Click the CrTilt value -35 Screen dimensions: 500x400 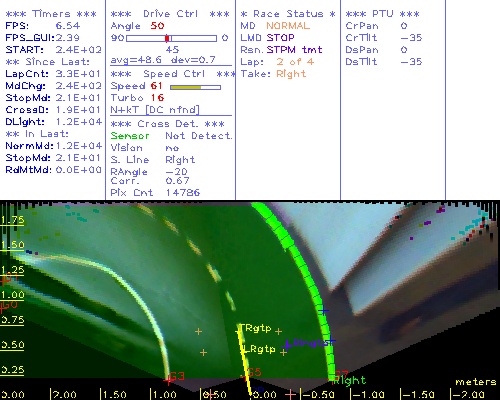point(411,38)
